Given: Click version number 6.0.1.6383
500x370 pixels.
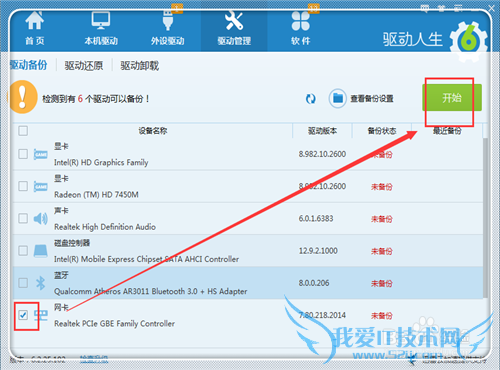Looking at the screenshot, I should (x=316, y=219).
